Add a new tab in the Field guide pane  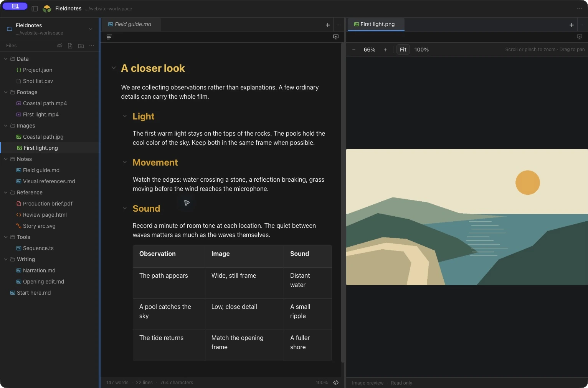[328, 25]
